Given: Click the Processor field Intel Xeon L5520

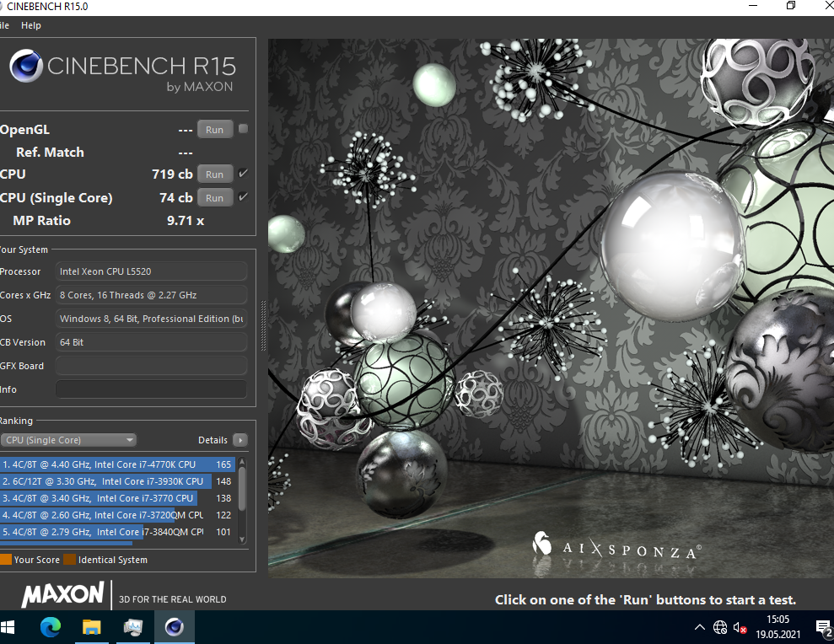Looking at the screenshot, I should click(151, 271).
